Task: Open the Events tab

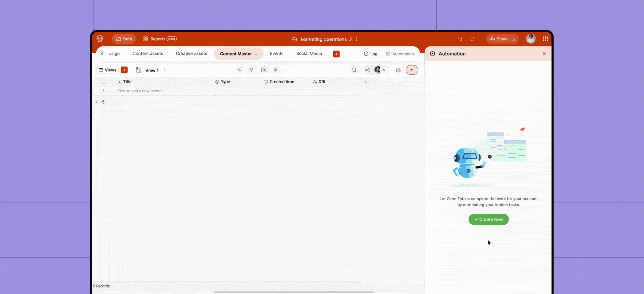Action: pos(276,53)
